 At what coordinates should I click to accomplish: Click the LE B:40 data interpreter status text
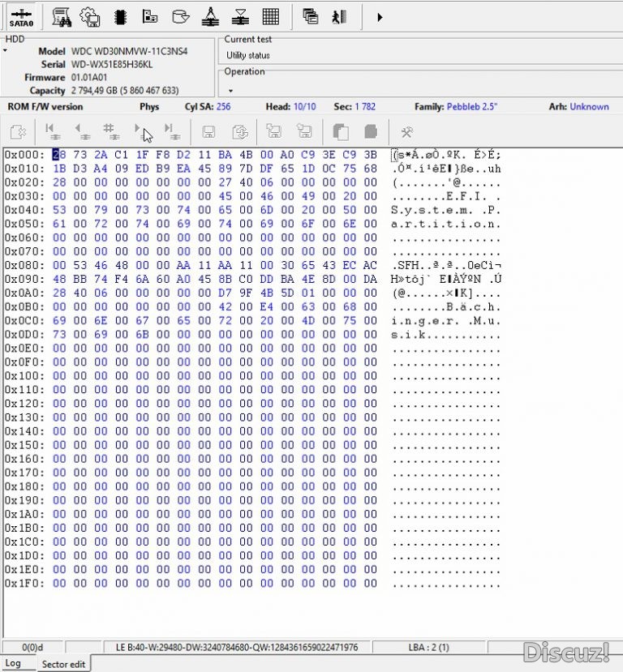[237, 647]
